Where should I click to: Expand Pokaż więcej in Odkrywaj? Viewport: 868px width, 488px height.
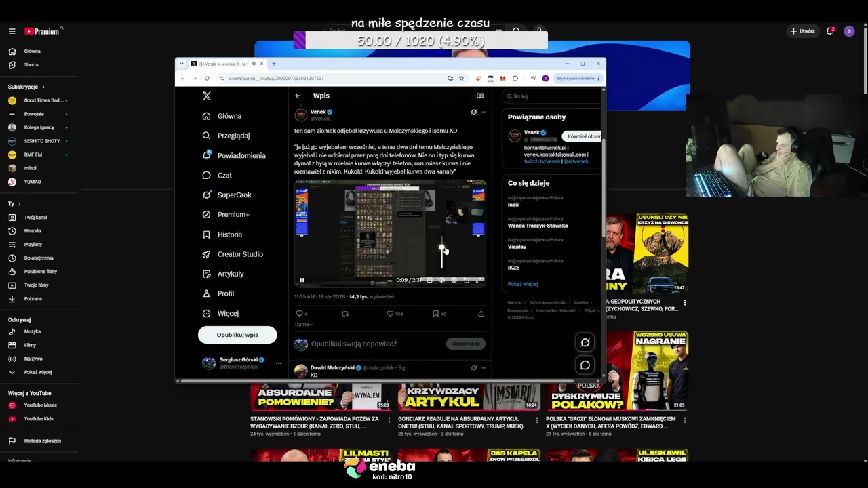click(x=32, y=372)
